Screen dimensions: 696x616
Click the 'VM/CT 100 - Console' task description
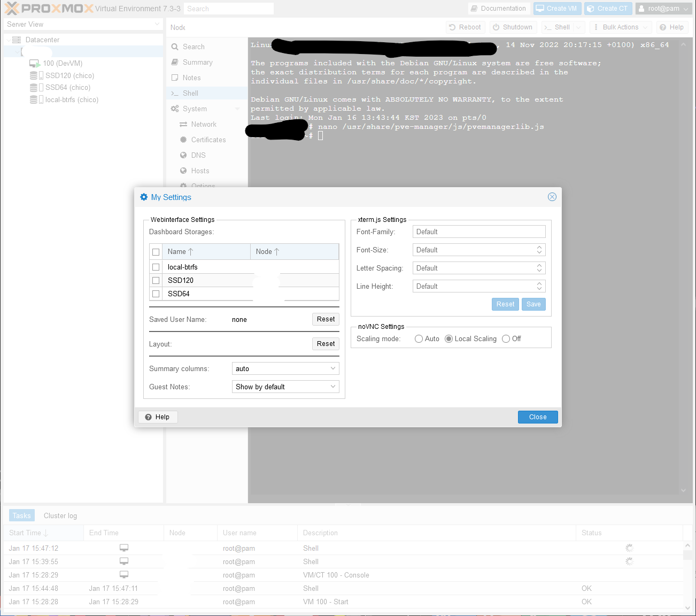pos(336,575)
